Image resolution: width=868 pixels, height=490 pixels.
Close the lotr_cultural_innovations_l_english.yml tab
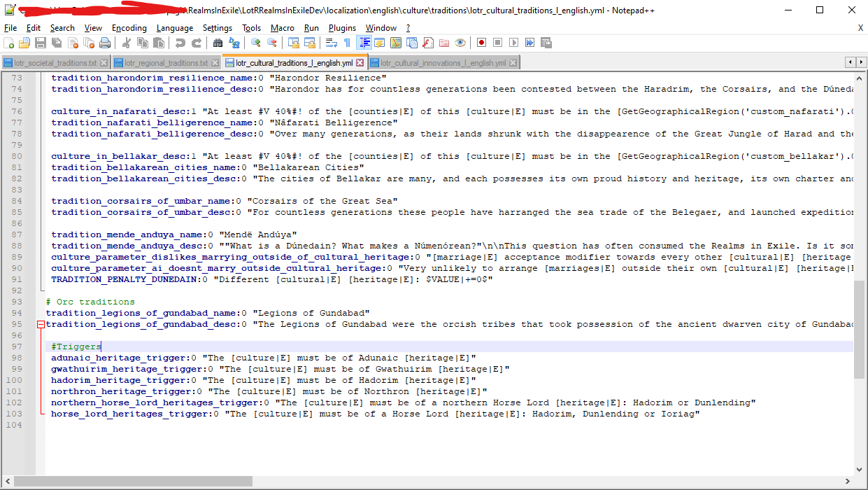click(513, 63)
